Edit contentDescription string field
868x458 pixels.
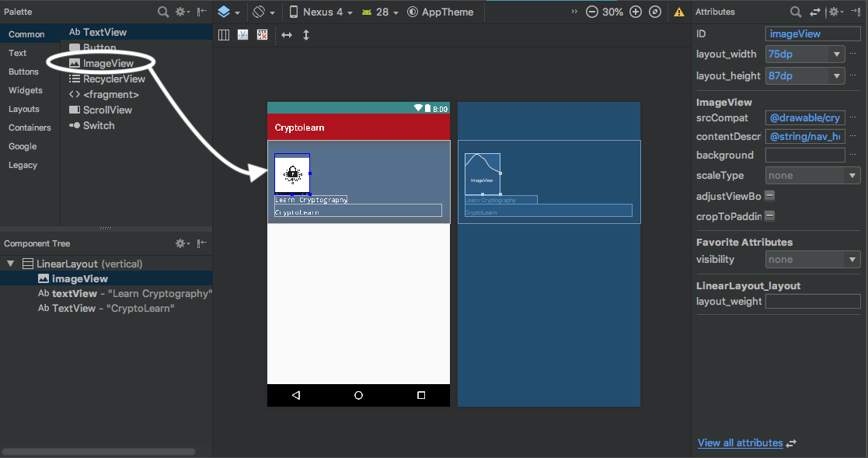tap(805, 137)
